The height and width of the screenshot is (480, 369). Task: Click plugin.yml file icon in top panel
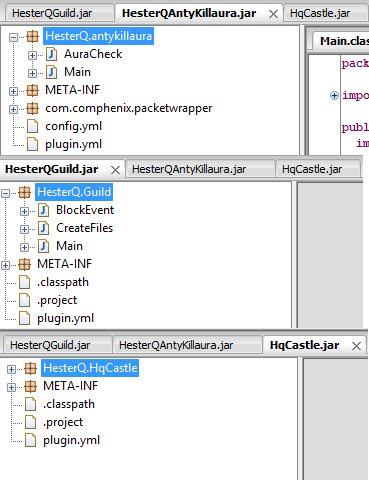[32, 144]
